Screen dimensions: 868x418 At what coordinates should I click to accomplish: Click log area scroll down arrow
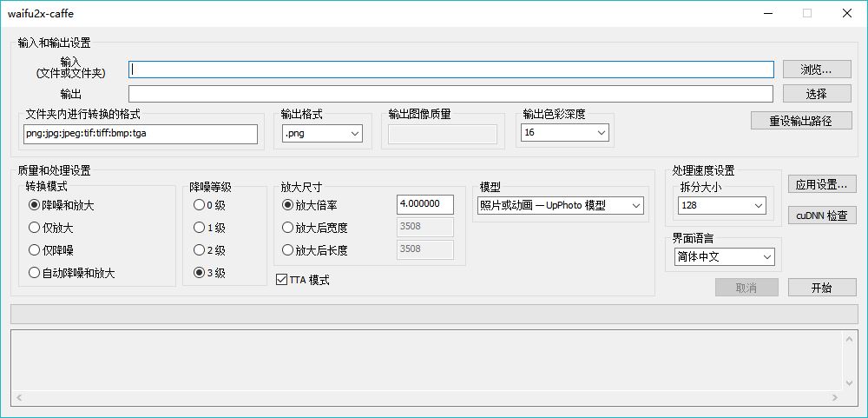tap(850, 383)
